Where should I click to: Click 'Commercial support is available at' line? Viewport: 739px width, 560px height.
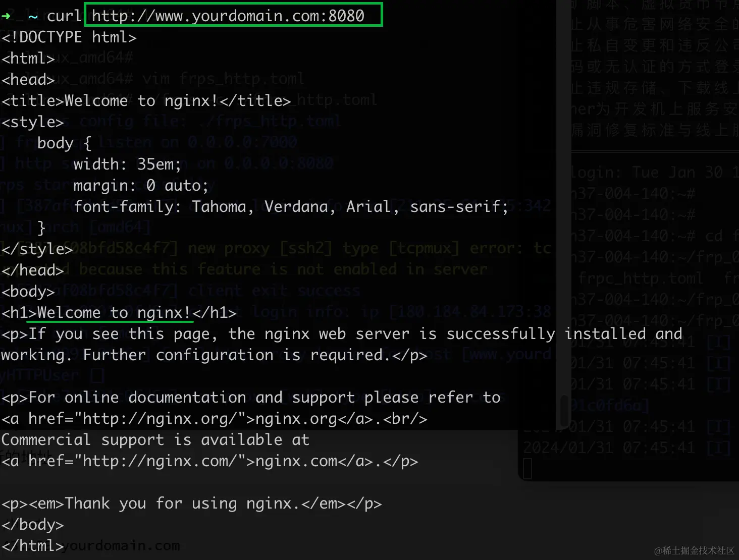[155, 440]
